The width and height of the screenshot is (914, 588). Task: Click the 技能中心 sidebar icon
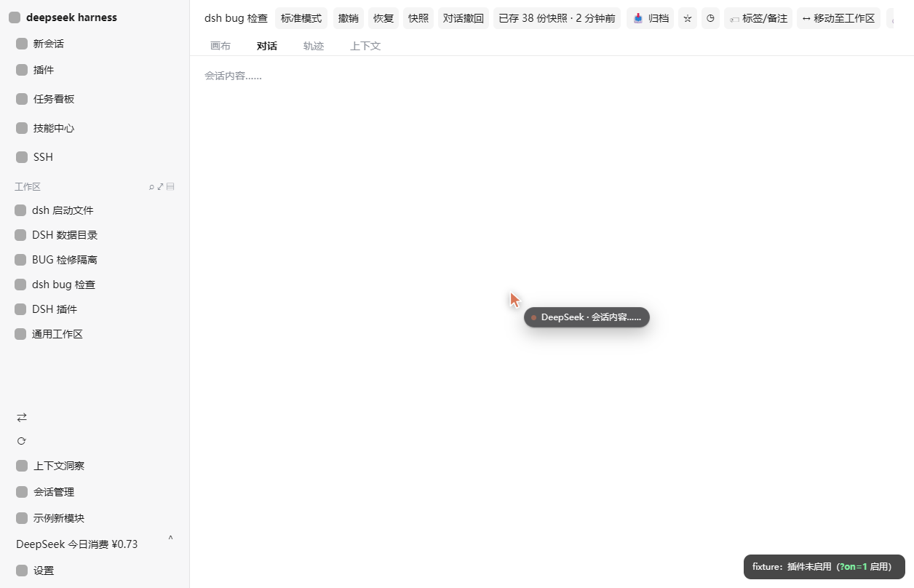(22, 128)
